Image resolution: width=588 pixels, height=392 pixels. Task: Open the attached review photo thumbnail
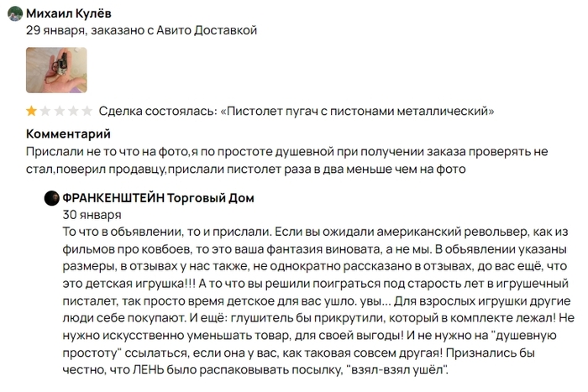tap(56, 70)
